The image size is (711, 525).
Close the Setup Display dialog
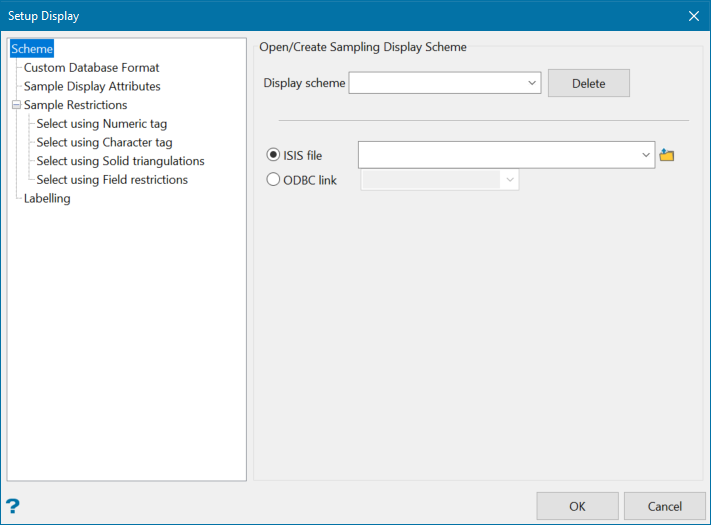[694, 16]
